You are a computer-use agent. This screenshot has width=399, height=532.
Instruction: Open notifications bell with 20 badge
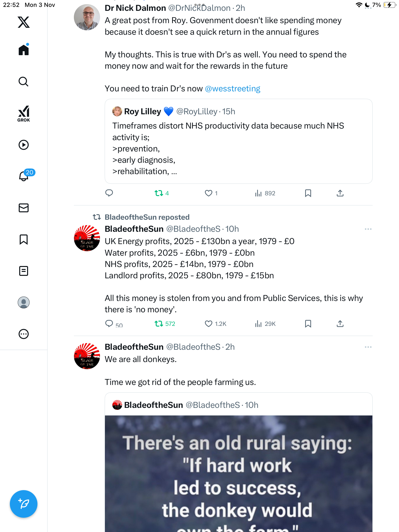(x=24, y=176)
